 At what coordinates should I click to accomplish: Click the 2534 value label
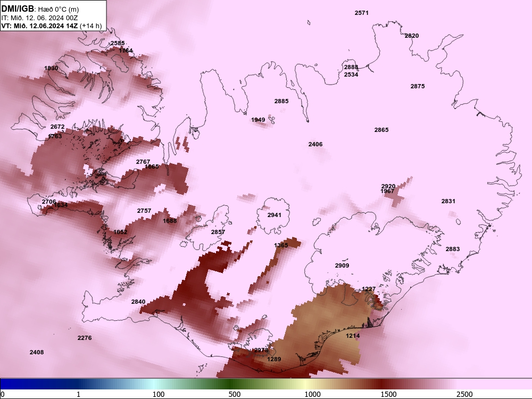[x=351, y=74]
